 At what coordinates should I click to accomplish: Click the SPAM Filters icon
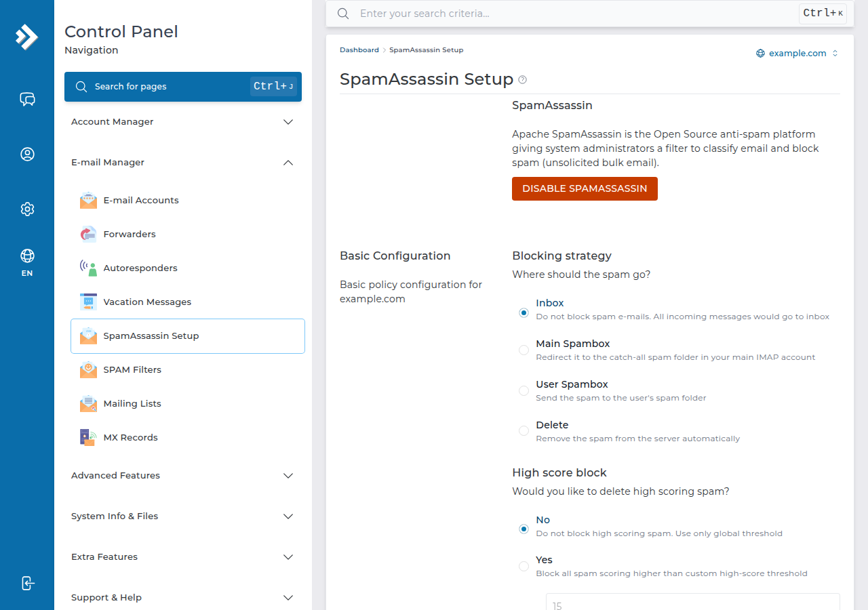coord(88,369)
